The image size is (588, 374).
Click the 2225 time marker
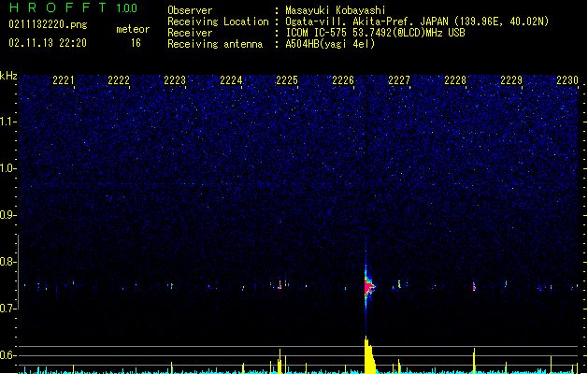pos(287,80)
